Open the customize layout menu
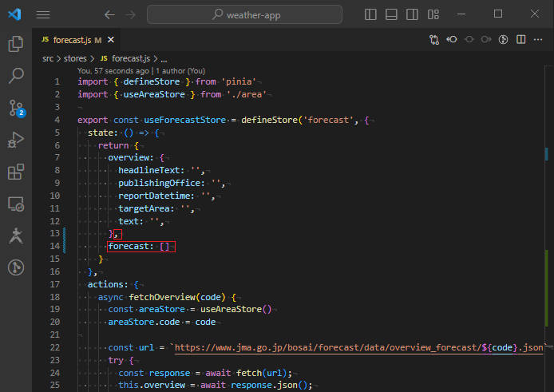The height and width of the screenshot is (392, 554). pyautogui.click(x=433, y=14)
